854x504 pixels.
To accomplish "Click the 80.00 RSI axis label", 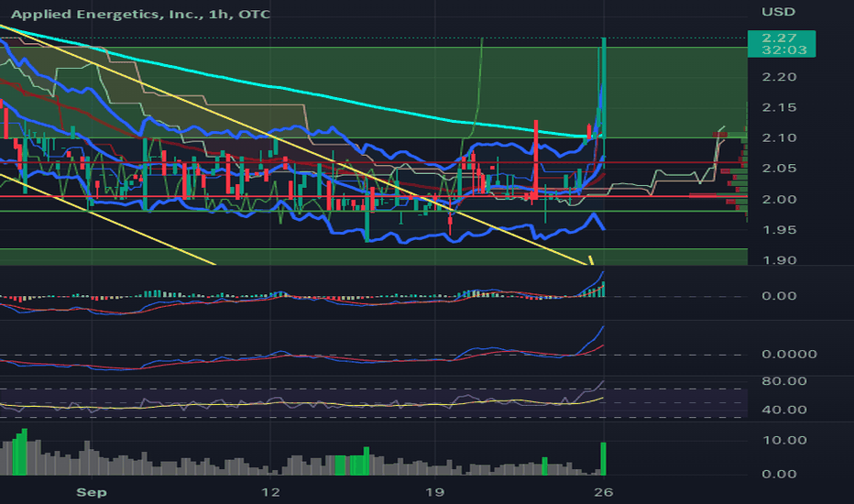I will pos(784,381).
